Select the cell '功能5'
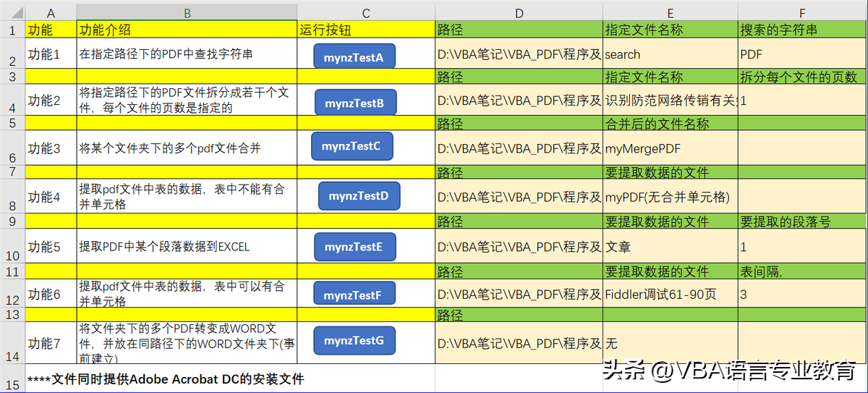 point(51,246)
